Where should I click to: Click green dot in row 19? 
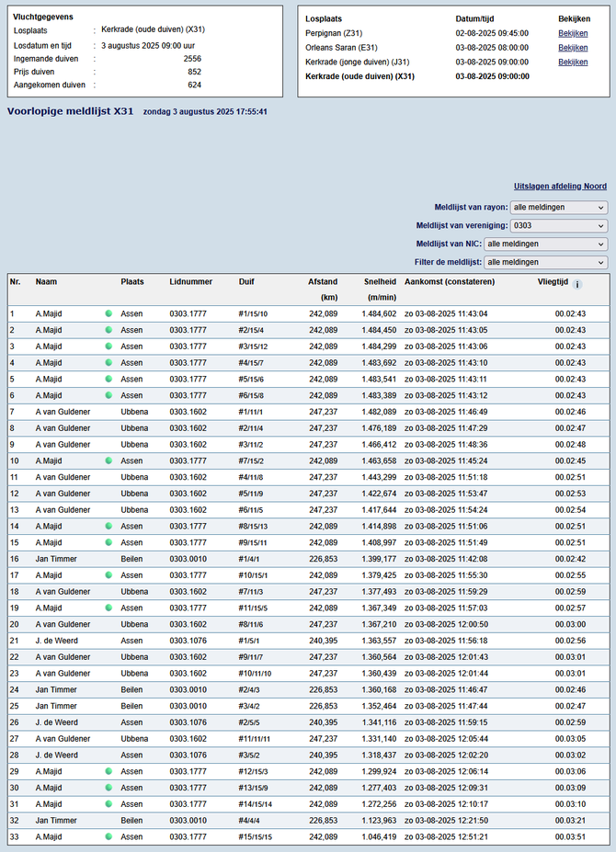pyautogui.click(x=108, y=608)
